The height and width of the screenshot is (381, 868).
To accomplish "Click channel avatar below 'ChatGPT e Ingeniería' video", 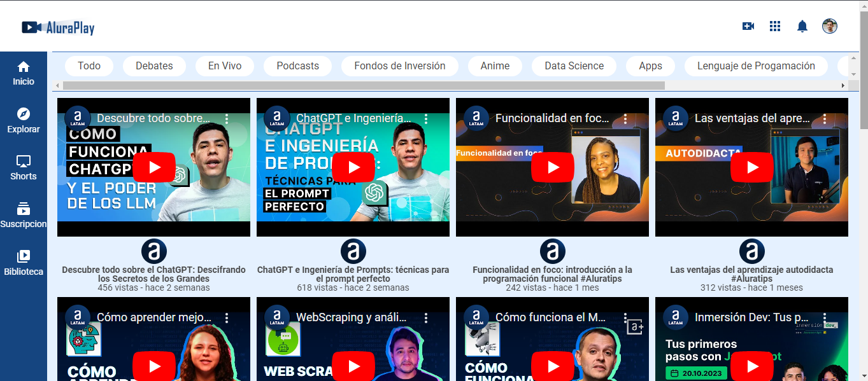I will click(353, 251).
